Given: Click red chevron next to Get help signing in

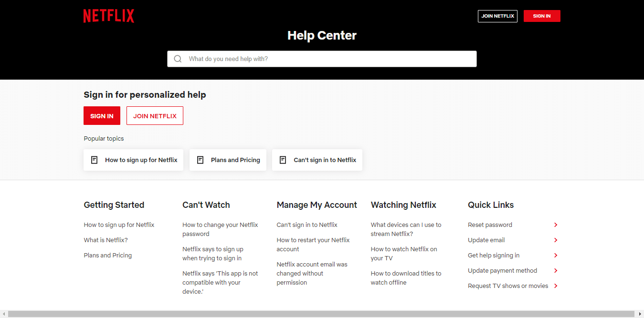Looking at the screenshot, I should tap(556, 256).
